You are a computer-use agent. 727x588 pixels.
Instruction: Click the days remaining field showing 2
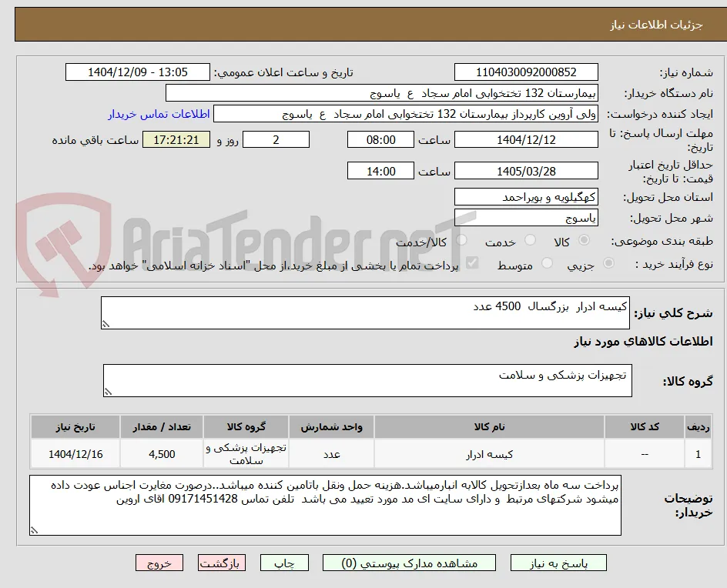[x=276, y=139]
